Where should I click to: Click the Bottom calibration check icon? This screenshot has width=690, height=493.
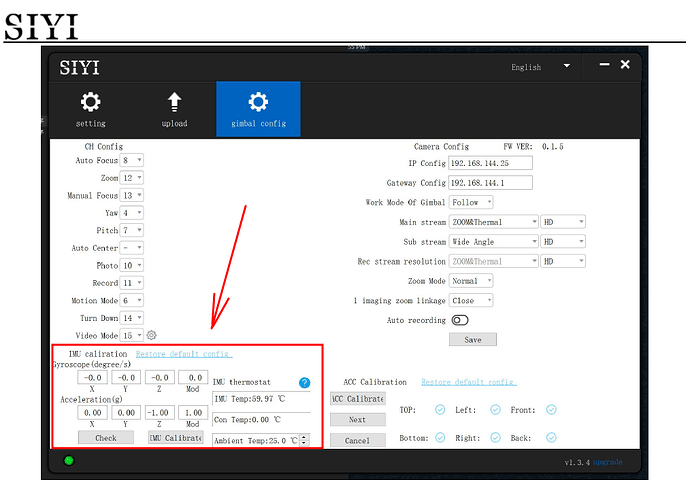[440, 438]
